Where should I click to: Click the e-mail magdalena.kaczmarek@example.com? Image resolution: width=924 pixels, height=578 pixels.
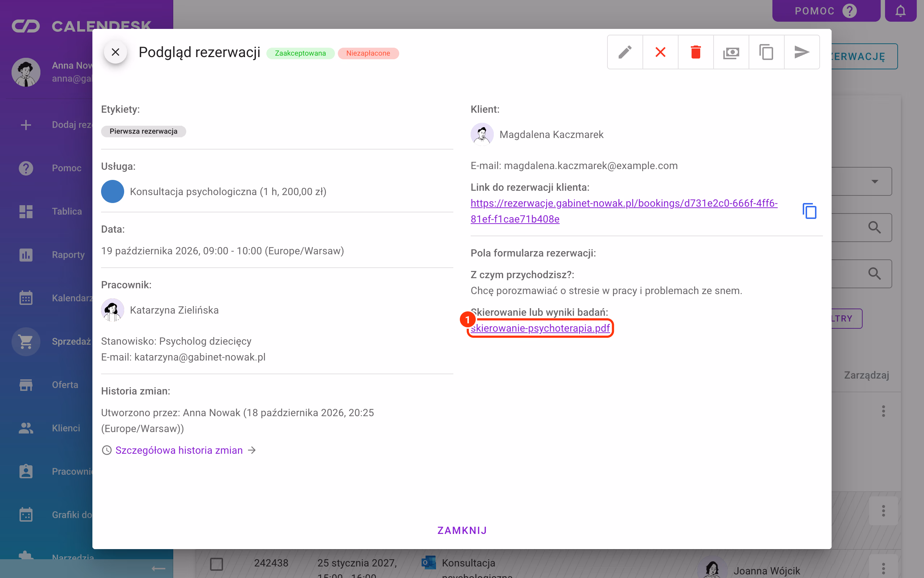point(590,165)
